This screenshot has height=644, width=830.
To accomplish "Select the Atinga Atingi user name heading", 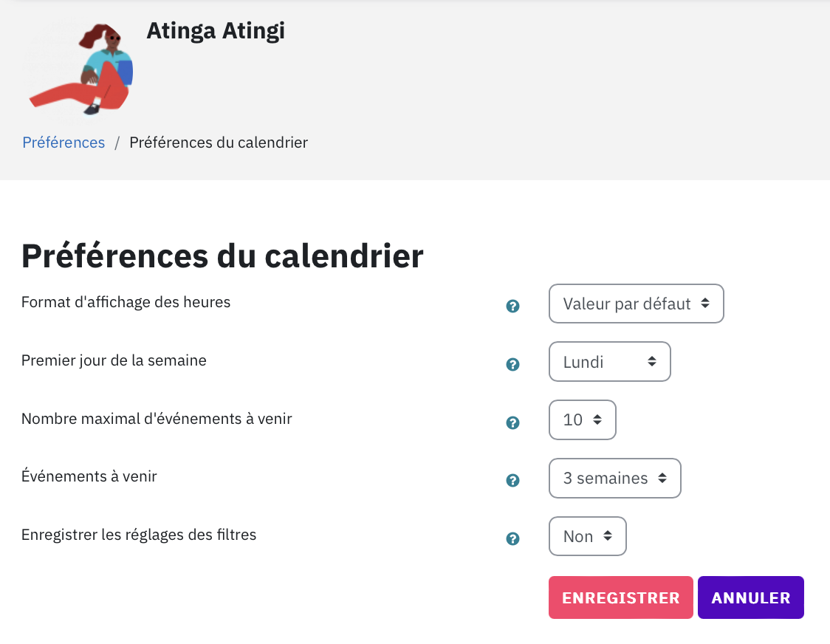I will point(216,31).
